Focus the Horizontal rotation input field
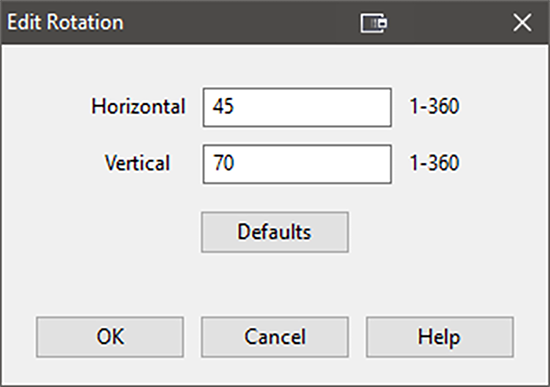Screen dimensions: 550x387 (x=297, y=107)
